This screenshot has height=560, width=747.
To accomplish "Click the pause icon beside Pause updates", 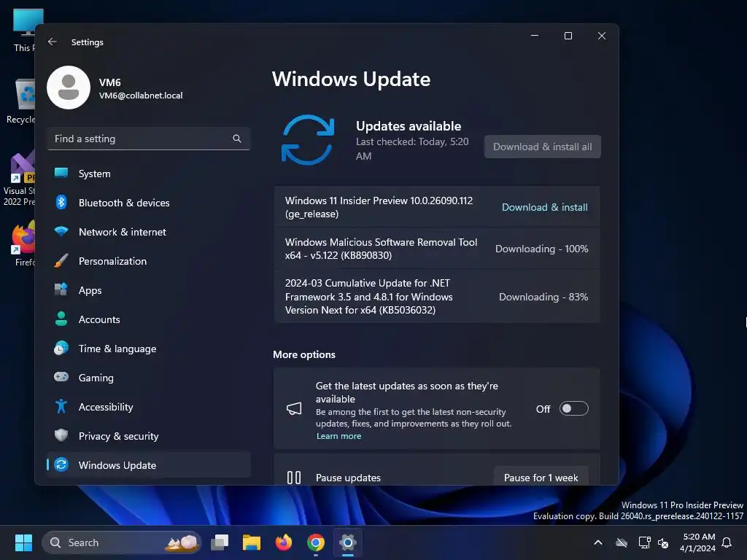I will coord(294,478).
